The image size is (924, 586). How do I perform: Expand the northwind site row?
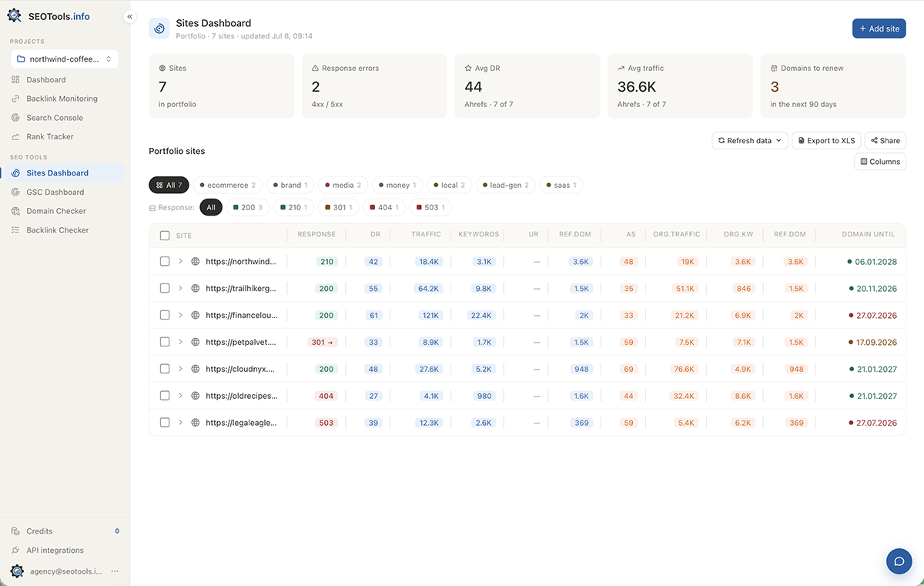(181, 262)
